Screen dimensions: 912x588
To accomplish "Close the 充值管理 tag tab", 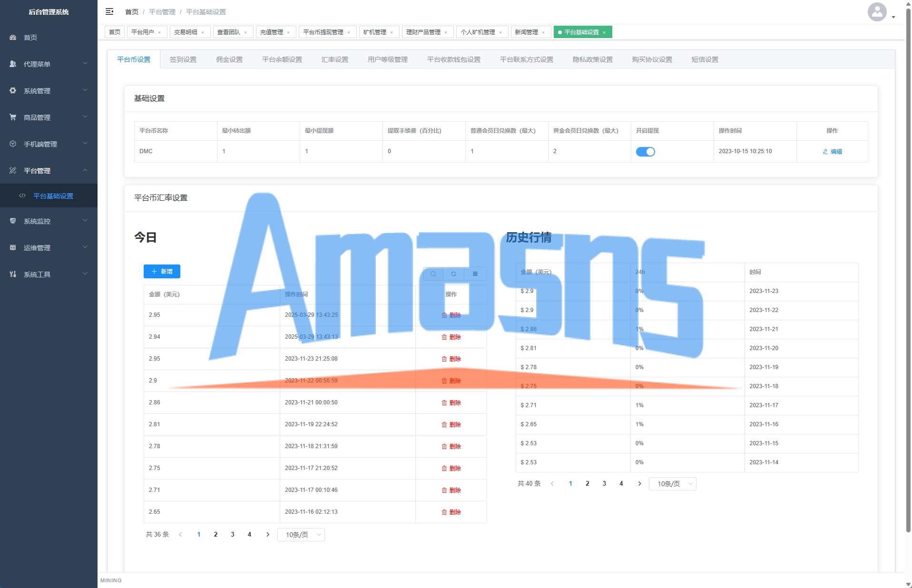I will pyautogui.click(x=288, y=32).
